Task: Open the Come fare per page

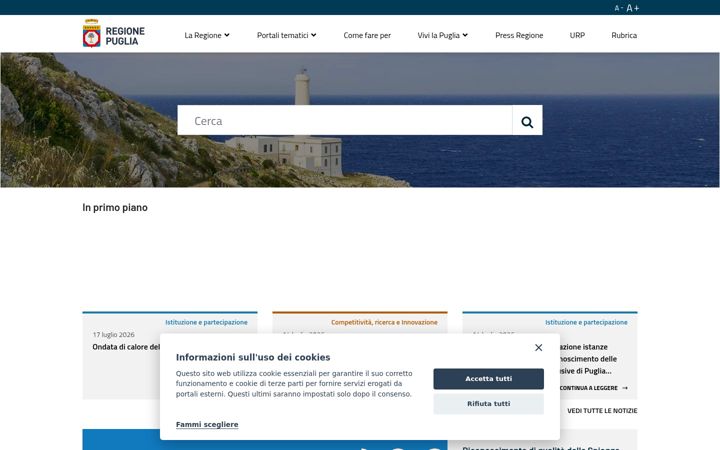Action: point(367,35)
